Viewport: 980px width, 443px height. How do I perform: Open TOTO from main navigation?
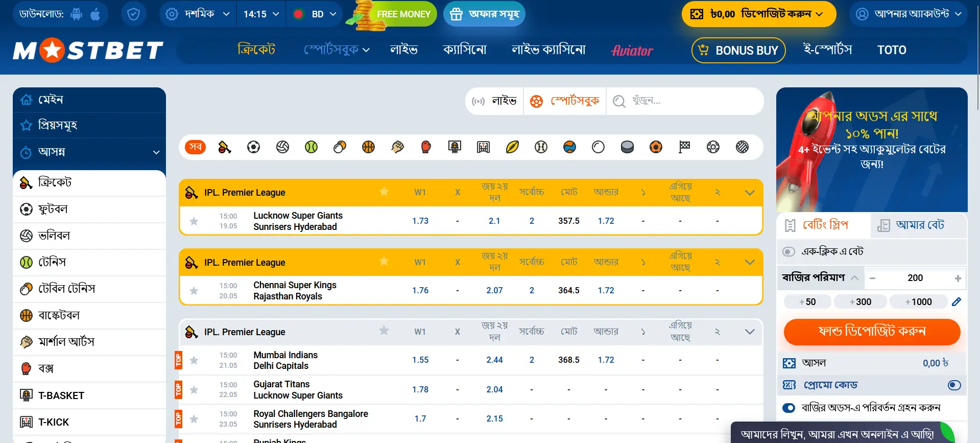point(892,50)
